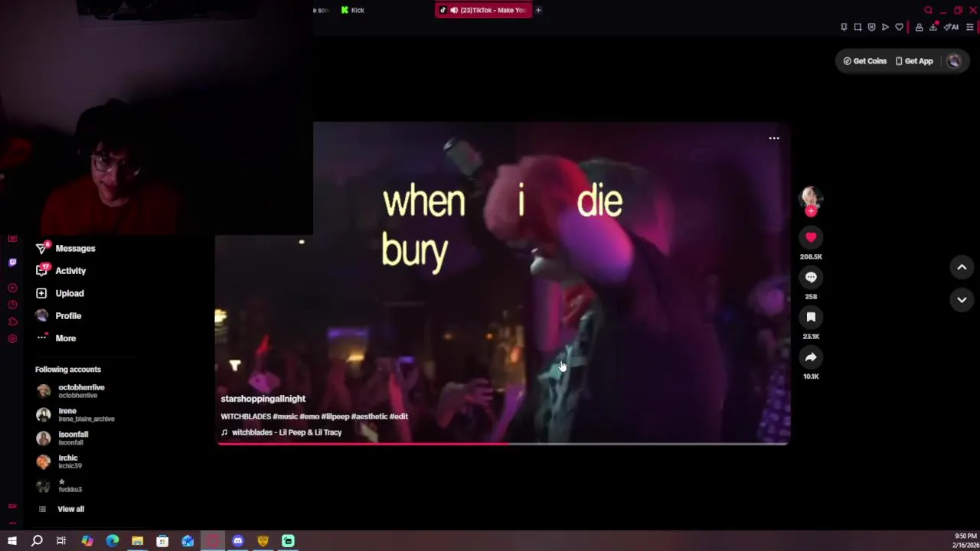The width and height of the screenshot is (980, 551).
Task: Launch Microsoft Edge from the taskbar
Action: point(113,541)
